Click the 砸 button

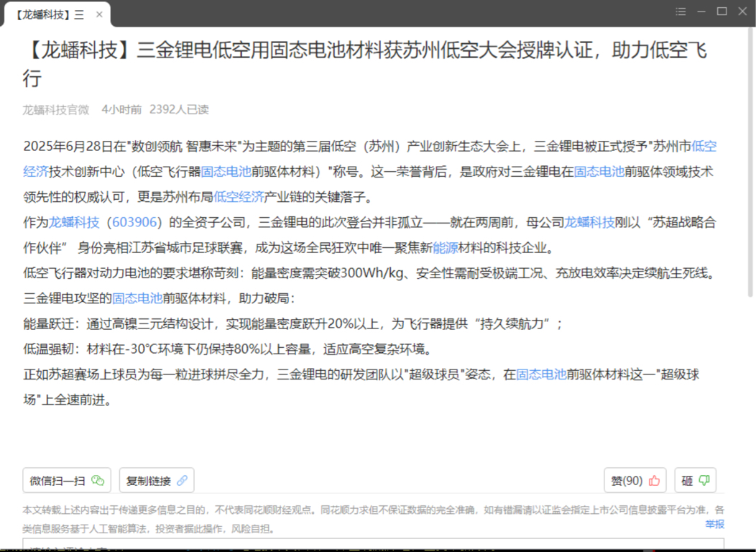pyautogui.click(x=695, y=480)
